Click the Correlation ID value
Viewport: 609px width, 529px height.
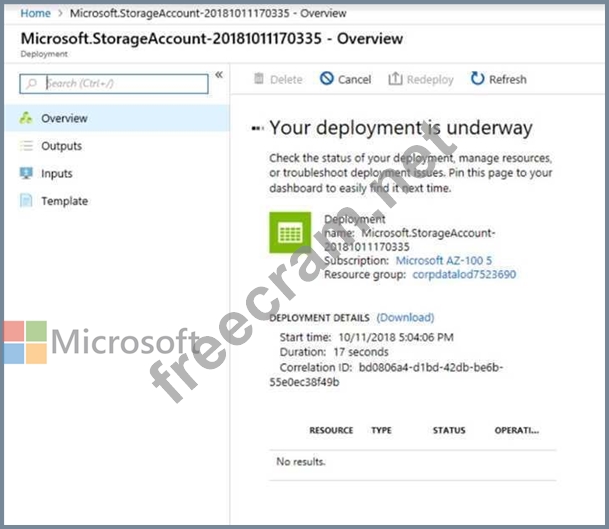pos(386,374)
